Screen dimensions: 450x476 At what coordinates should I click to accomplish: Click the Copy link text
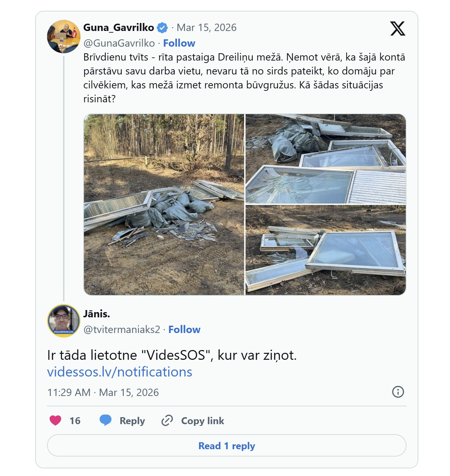click(202, 421)
